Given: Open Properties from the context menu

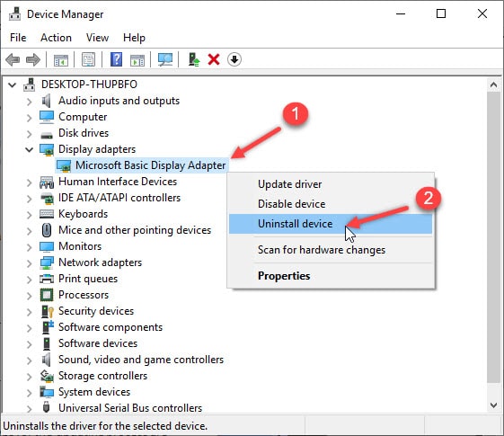Looking at the screenshot, I should click(331, 276).
